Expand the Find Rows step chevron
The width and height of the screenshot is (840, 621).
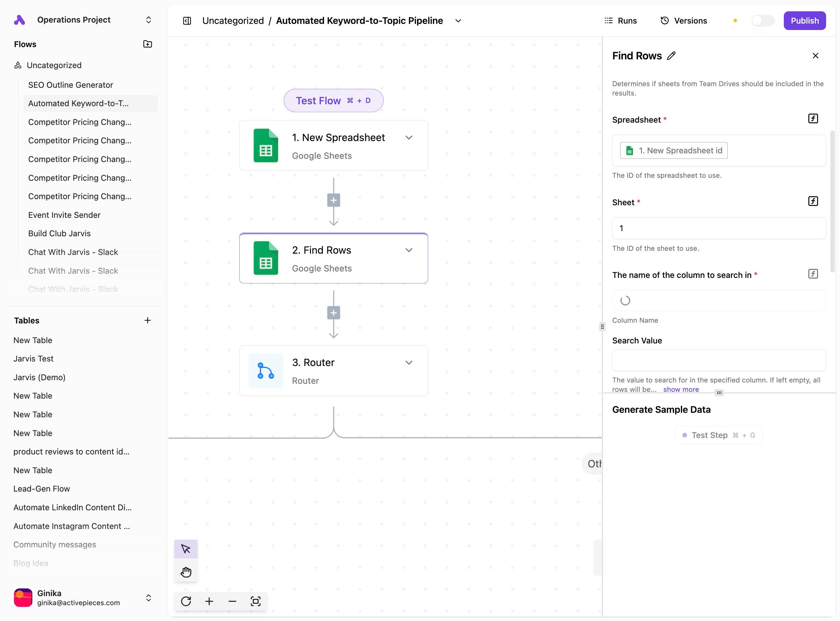409,250
